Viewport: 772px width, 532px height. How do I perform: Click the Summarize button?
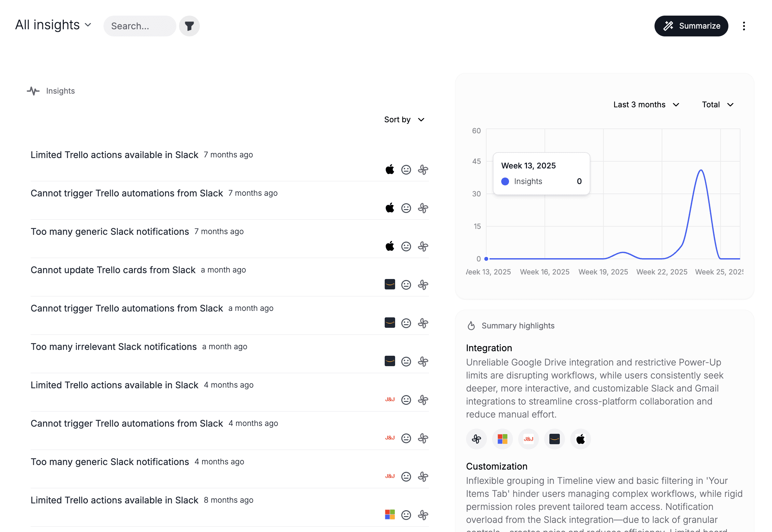pyautogui.click(x=691, y=26)
